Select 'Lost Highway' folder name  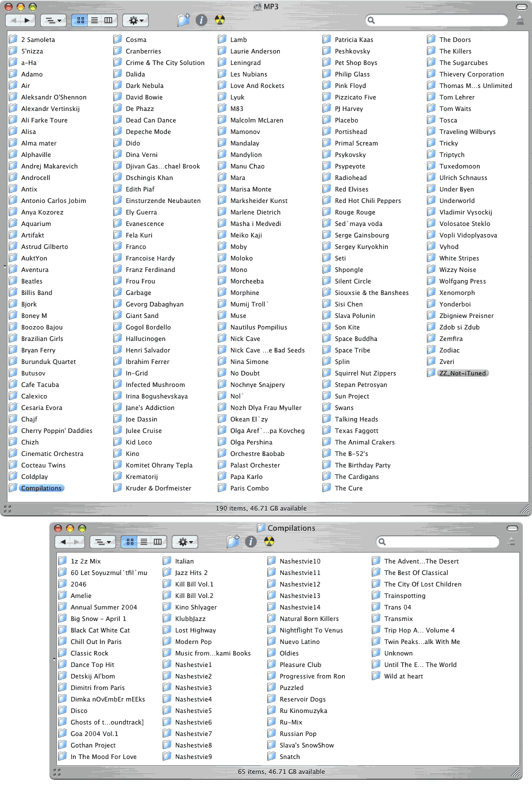click(195, 630)
